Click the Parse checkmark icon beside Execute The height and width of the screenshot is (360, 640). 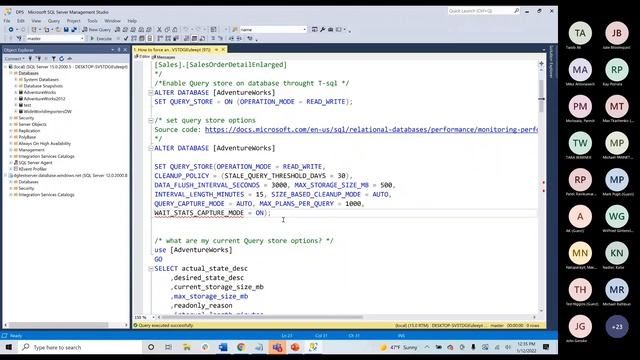[126, 38]
